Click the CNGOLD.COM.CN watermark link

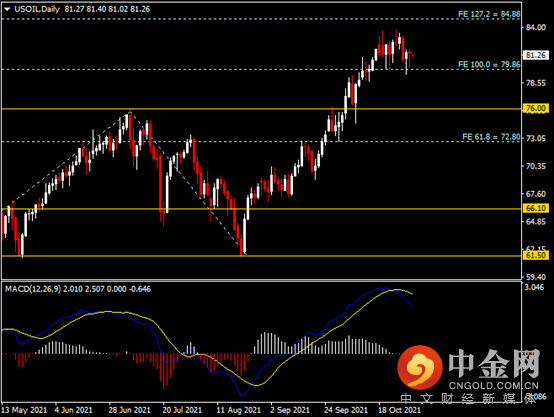[x=494, y=386]
